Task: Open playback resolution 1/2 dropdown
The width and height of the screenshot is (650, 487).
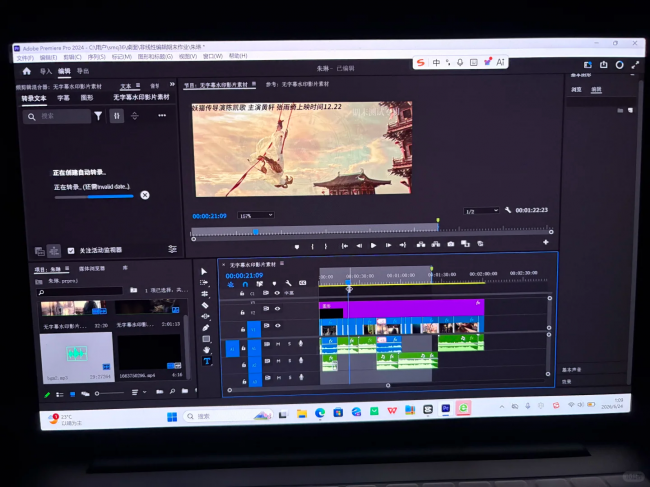Action: point(481,211)
